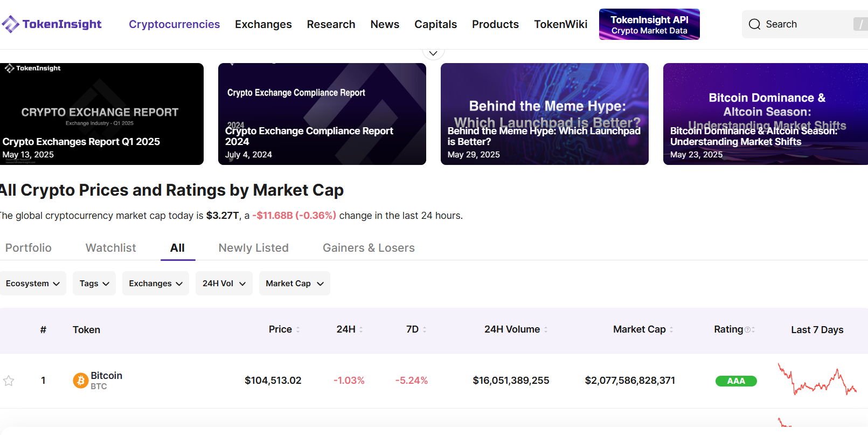Toggle Bitcoin watchlist star
868x435 pixels.
[9, 381]
